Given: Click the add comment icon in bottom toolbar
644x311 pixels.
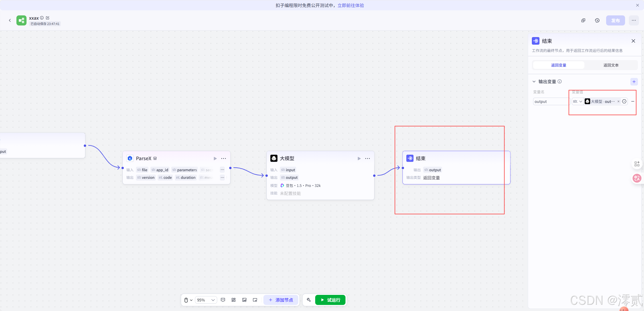Looking at the screenshot, I should 223,300.
